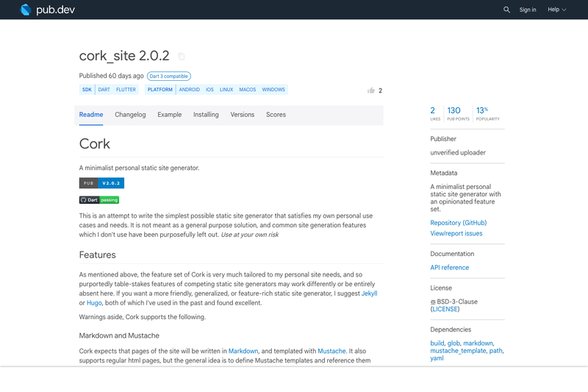
Task: Select the Scores tab
Action: [276, 115]
